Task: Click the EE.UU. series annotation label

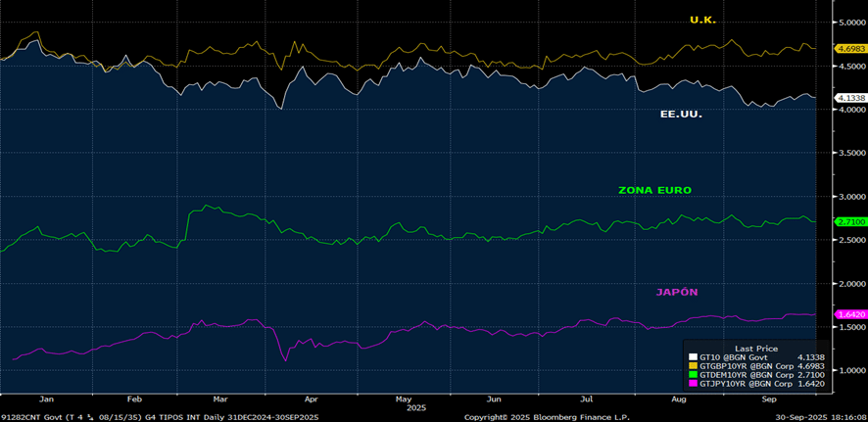Action: [681, 114]
